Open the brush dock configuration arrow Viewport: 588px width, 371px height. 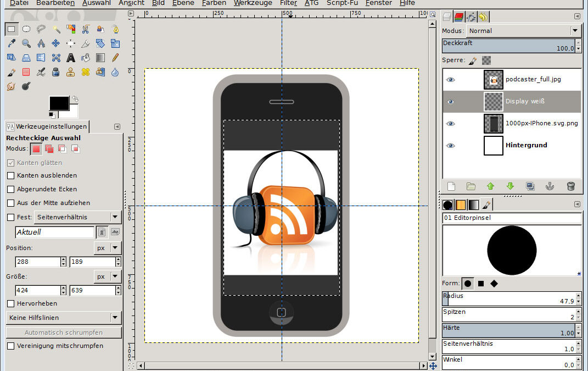point(577,204)
